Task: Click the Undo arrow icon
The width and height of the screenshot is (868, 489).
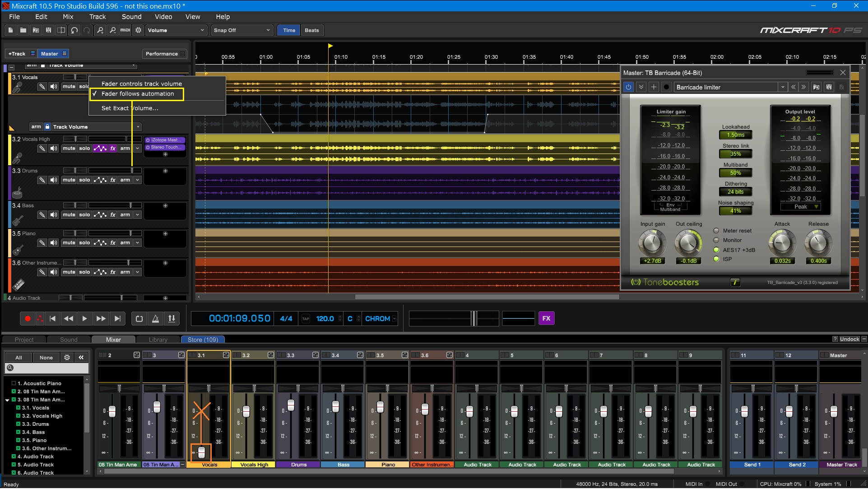Action: [x=74, y=30]
